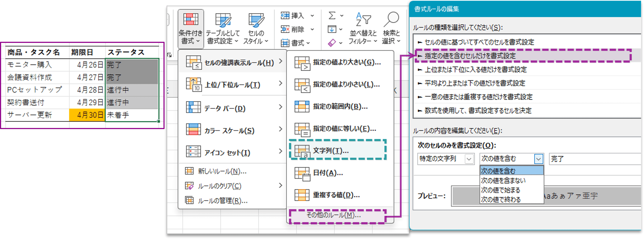Click the Σ AutoSum icon
Viewport: 644px width, 239px height.
click(x=332, y=15)
